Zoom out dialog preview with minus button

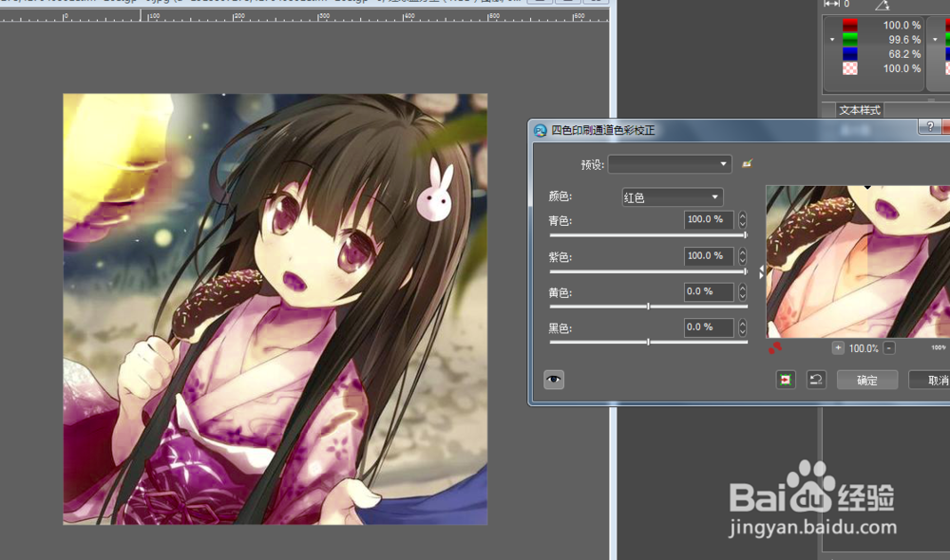tap(889, 348)
